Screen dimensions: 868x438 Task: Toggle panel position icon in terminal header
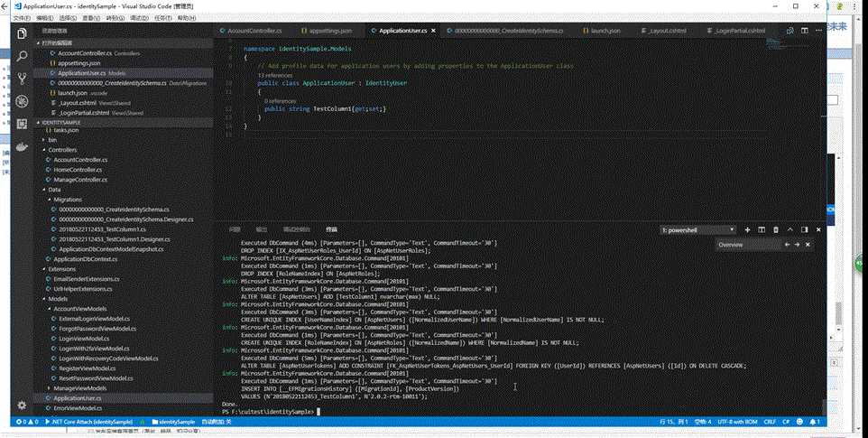(804, 229)
